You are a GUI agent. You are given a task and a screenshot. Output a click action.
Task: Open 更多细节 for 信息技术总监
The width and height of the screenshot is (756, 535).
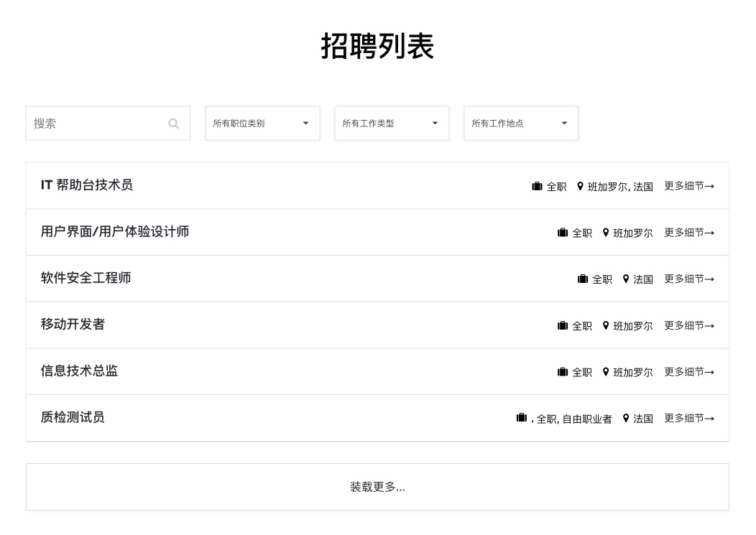[689, 372]
